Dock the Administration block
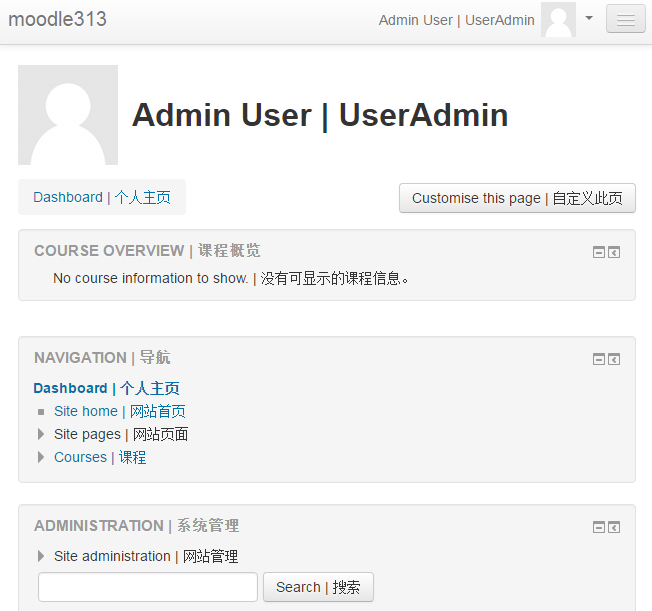 614,527
